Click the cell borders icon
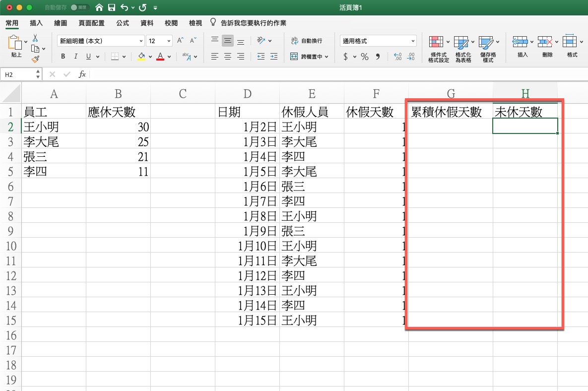 point(115,57)
